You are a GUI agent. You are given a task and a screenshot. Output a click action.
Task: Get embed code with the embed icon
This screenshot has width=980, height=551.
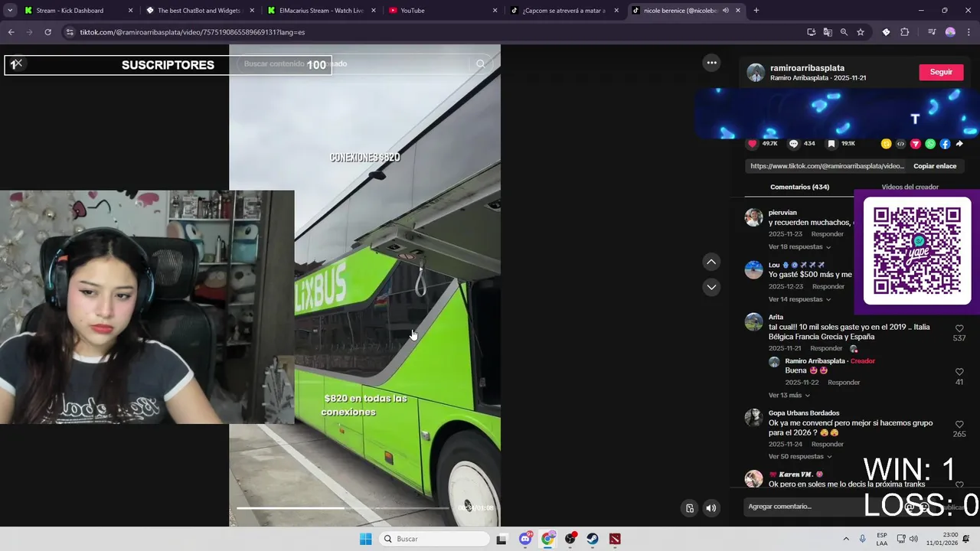[x=900, y=144]
